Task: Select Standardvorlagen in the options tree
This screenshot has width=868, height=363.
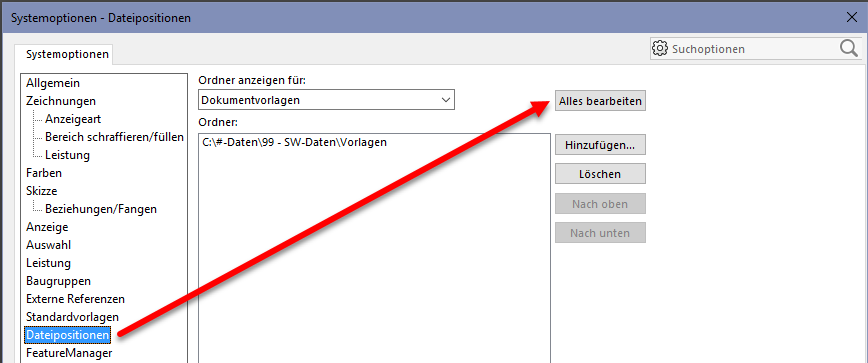Action: pos(73,317)
